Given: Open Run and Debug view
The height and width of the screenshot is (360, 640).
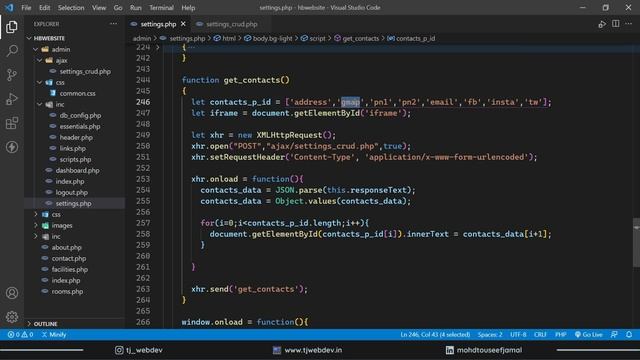Looking at the screenshot, I should point(12,99).
